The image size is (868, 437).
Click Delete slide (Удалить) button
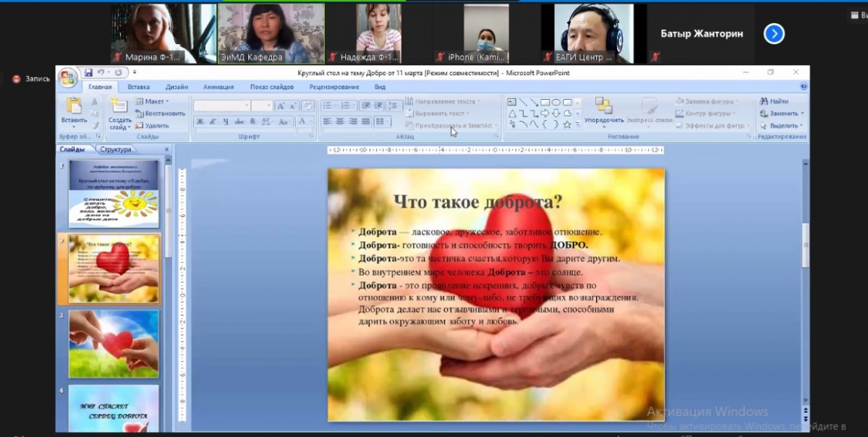[156, 125]
